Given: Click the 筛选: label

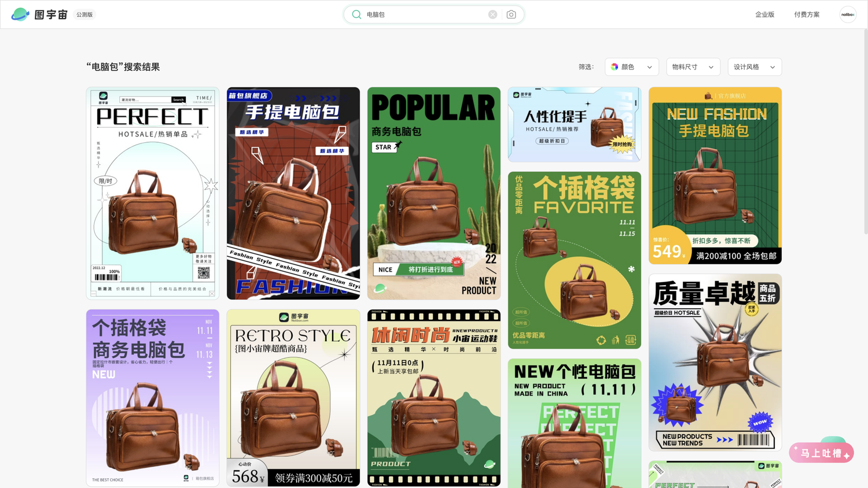Looking at the screenshot, I should coord(586,67).
